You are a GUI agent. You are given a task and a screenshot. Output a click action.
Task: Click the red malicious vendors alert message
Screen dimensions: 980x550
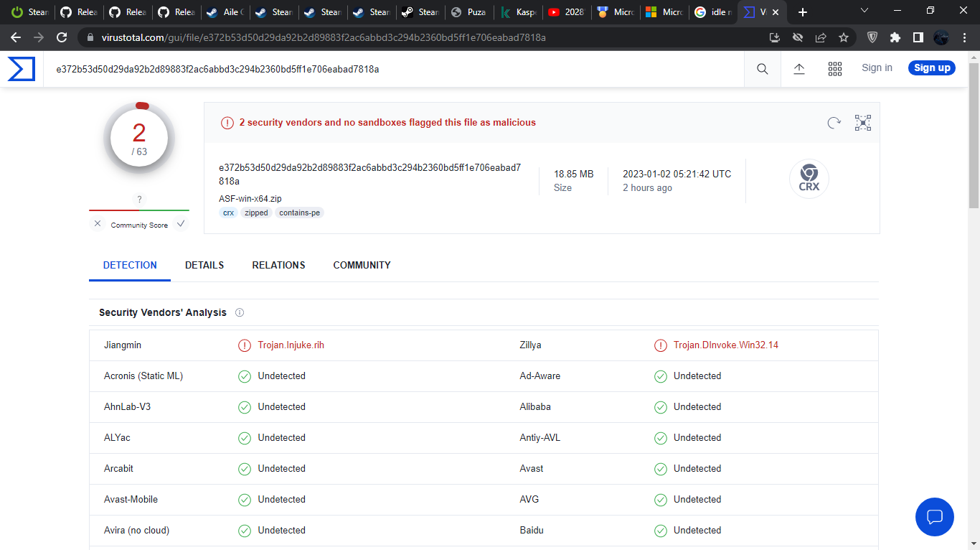[x=387, y=123]
